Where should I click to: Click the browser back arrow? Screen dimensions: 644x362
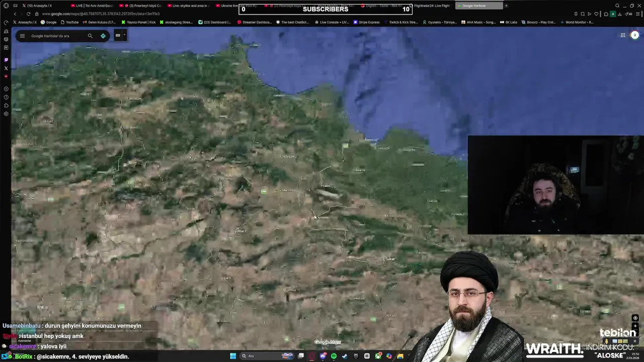coord(15,14)
